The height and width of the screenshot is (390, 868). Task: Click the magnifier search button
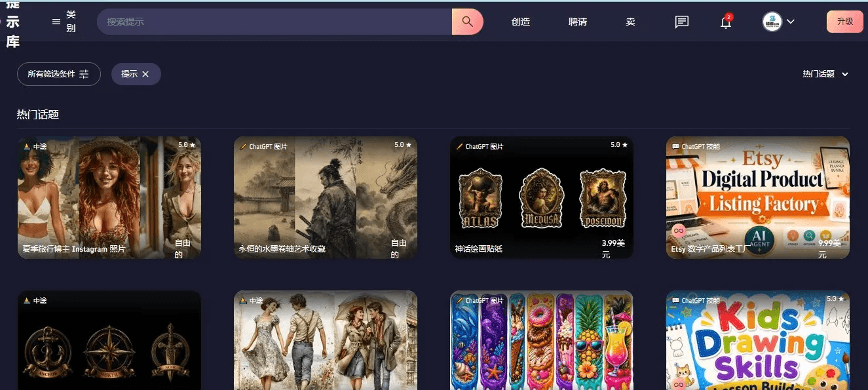coord(467,22)
